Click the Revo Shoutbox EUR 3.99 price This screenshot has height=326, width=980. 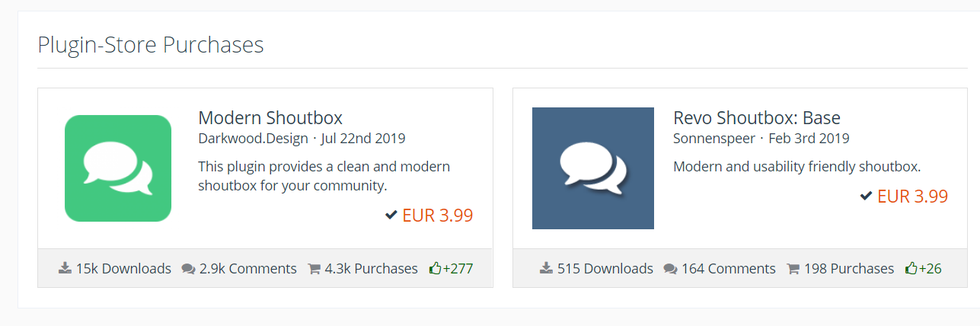[x=912, y=197]
